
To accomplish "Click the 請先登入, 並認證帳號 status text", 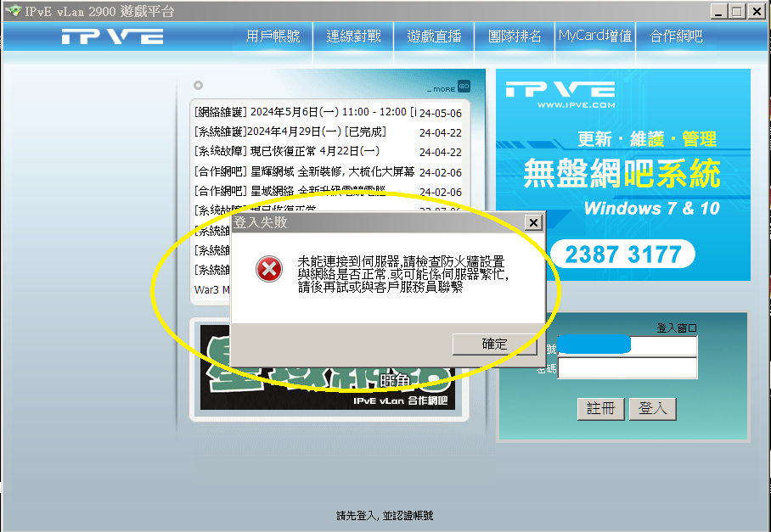I will [x=385, y=515].
